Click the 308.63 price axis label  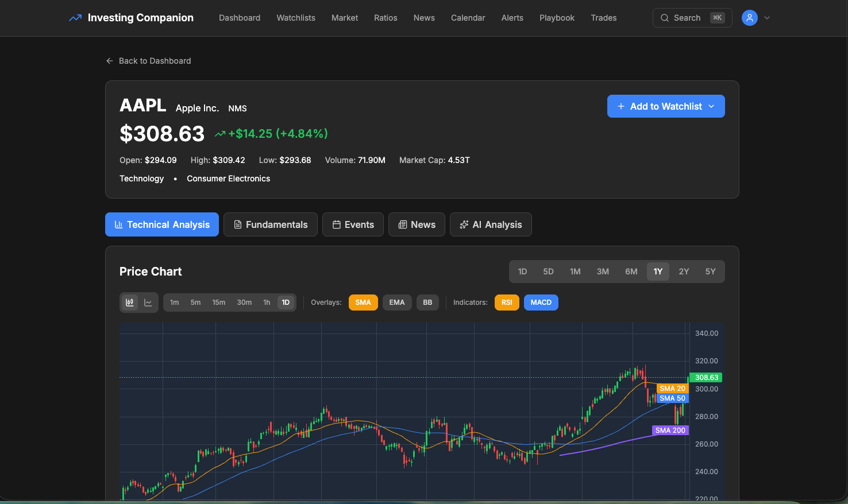(x=707, y=377)
